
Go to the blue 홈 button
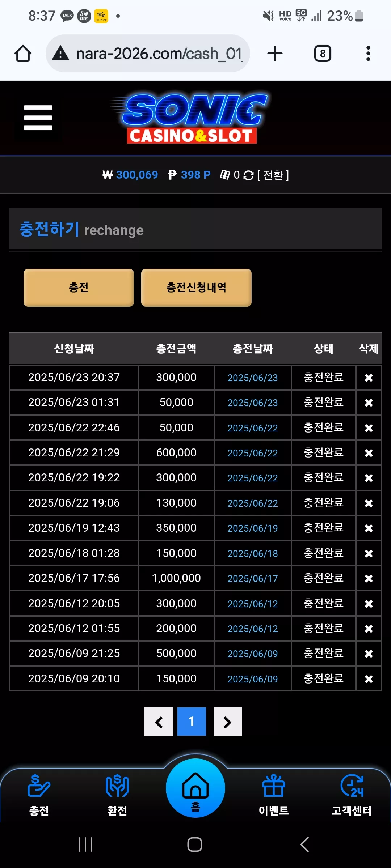[x=195, y=788]
